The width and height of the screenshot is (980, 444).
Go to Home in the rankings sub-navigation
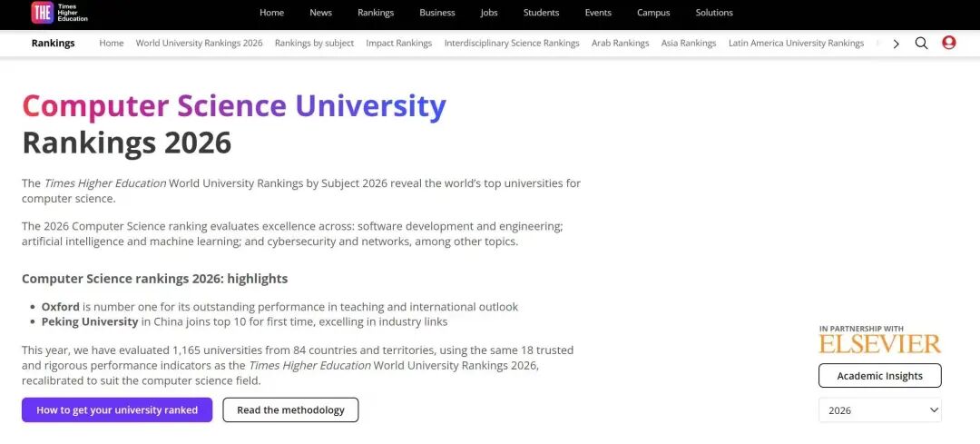112,44
